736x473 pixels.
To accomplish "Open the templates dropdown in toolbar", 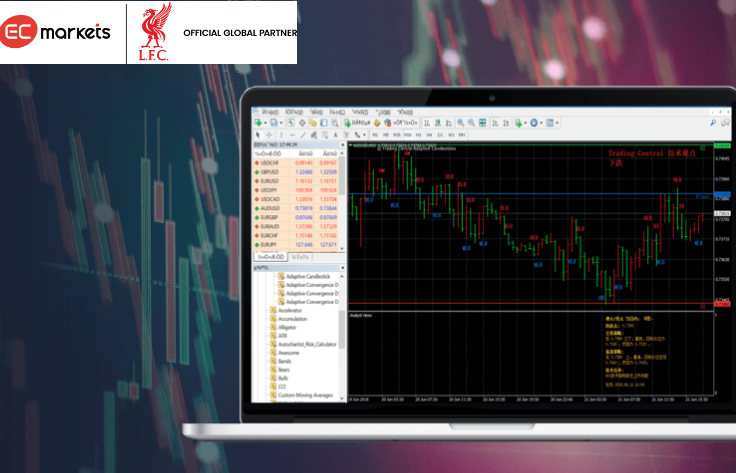I will coord(557,123).
